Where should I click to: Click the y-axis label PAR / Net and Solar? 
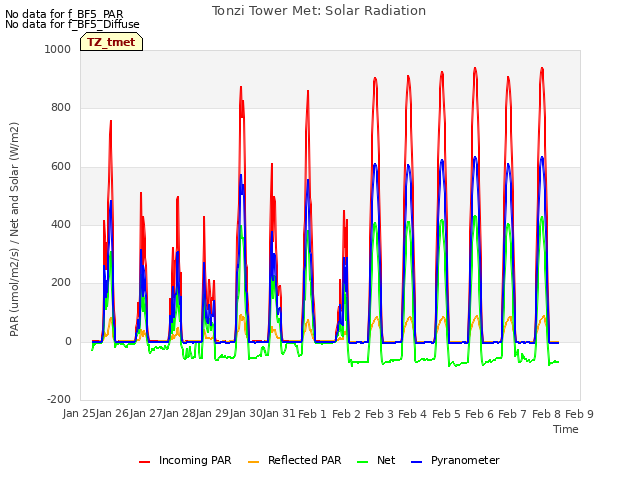[14, 229]
